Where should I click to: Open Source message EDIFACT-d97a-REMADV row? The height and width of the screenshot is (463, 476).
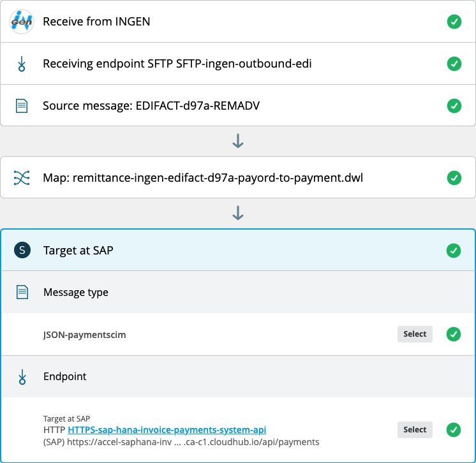(x=238, y=106)
